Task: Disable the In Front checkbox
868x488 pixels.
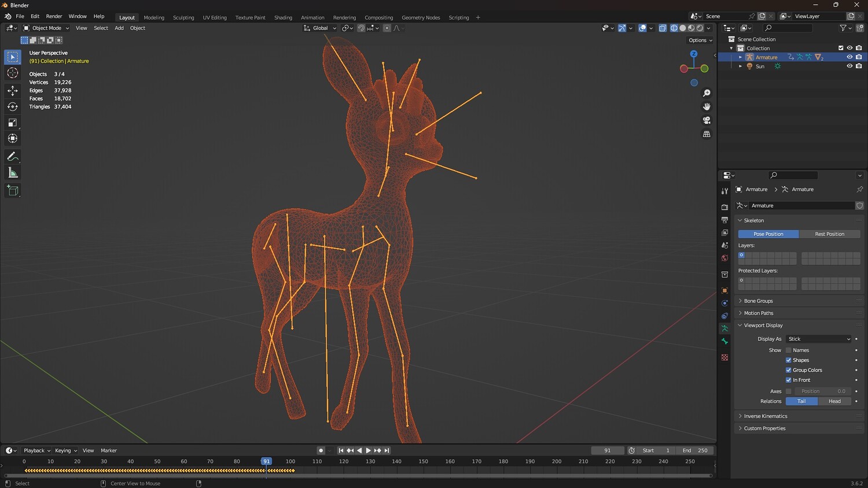Action: coord(788,380)
